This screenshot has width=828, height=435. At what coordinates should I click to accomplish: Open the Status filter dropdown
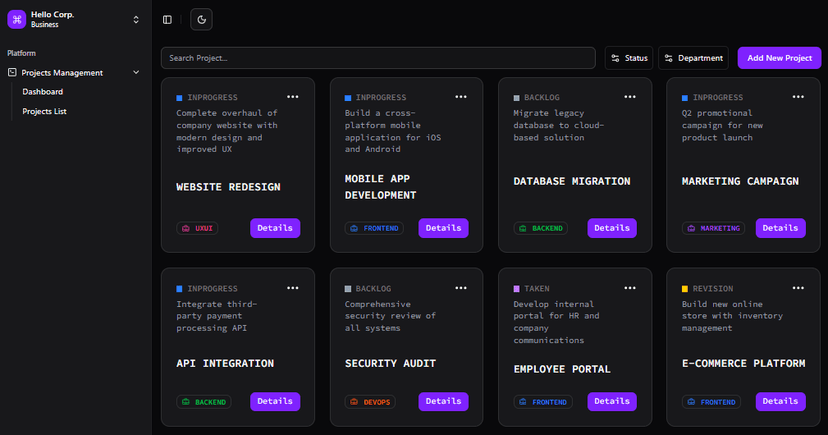tap(629, 58)
